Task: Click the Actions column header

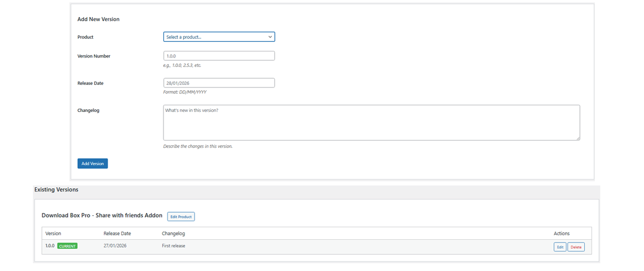Action: tap(561, 233)
